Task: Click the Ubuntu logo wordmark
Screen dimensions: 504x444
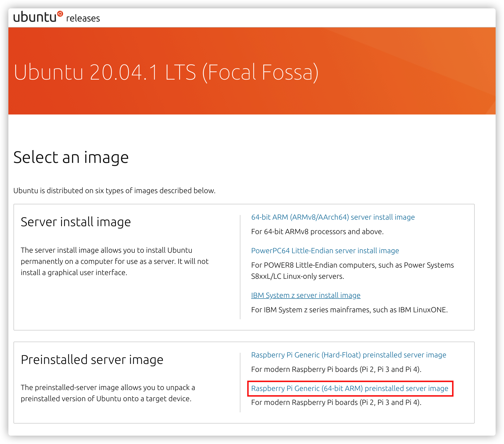Action: pyautogui.click(x=35, y=17)
